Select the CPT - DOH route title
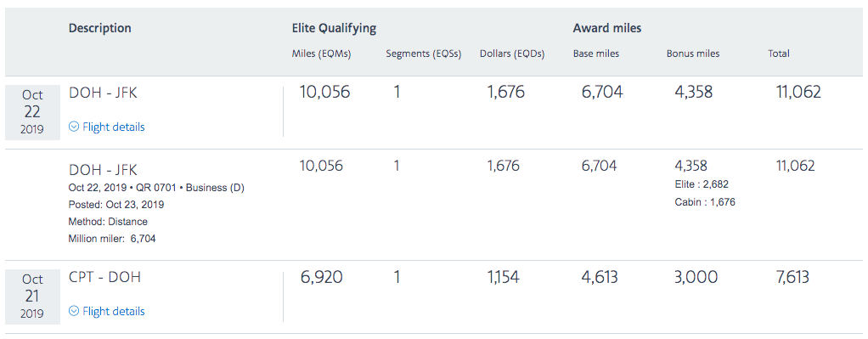The height and width of the screenshot is (339, 868). [104, 277]
